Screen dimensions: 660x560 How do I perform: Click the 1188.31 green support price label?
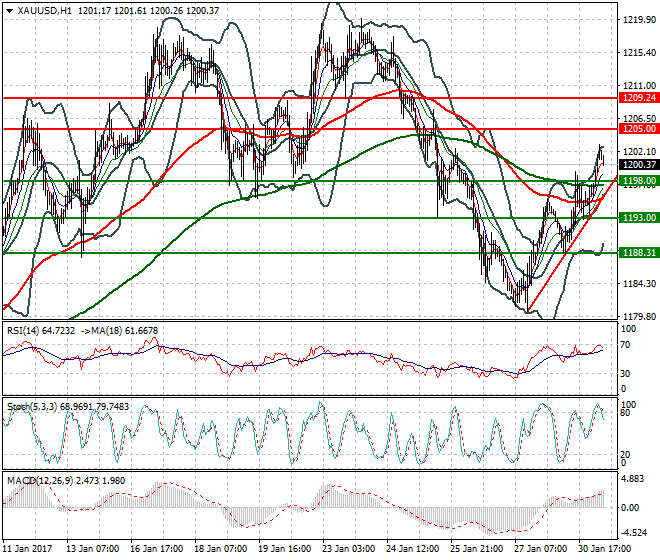[x=639, y=253]
